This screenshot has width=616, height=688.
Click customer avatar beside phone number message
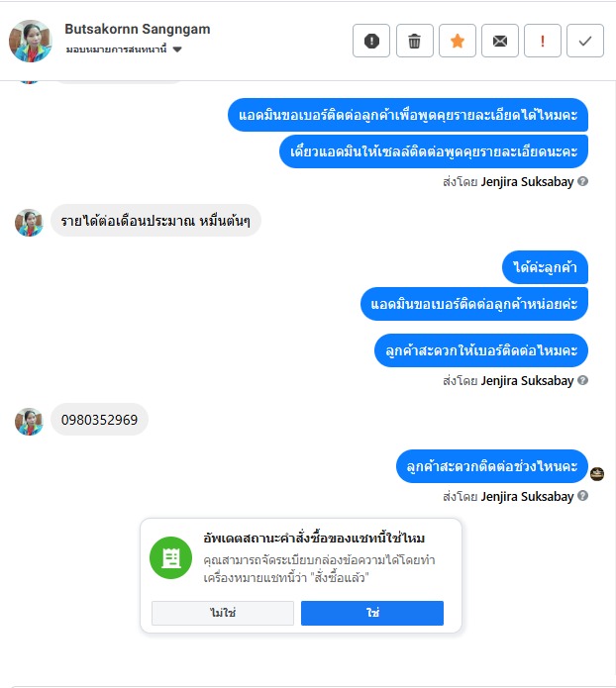pyautogui.click(x=29, y=422)
